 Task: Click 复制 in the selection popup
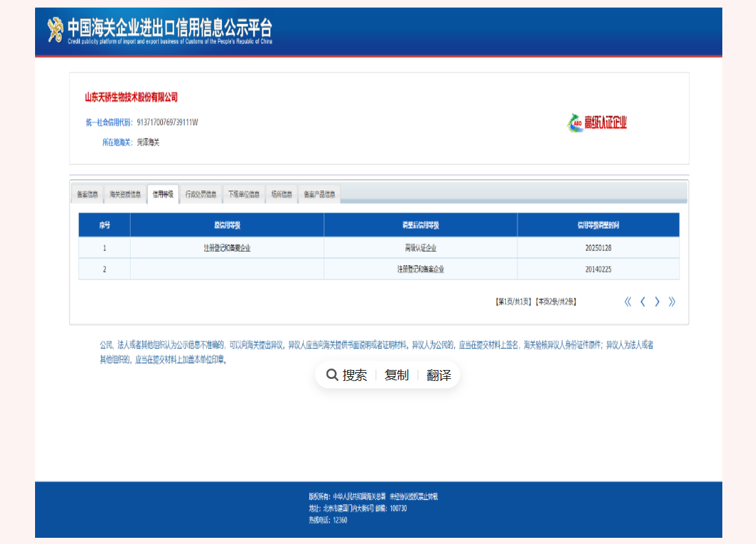tap(397, 375)
